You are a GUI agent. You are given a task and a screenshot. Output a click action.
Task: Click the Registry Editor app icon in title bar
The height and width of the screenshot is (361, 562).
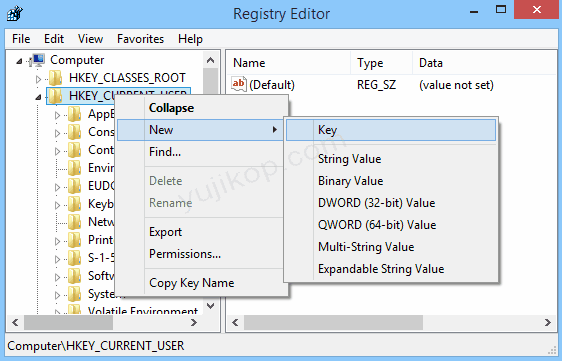tap(15, 14)
